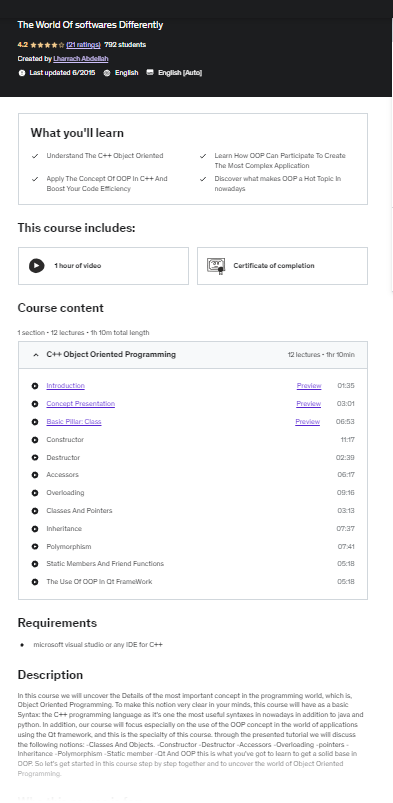Click the play icon beside Constructor

pyautogui.click(x=35, y=439)
